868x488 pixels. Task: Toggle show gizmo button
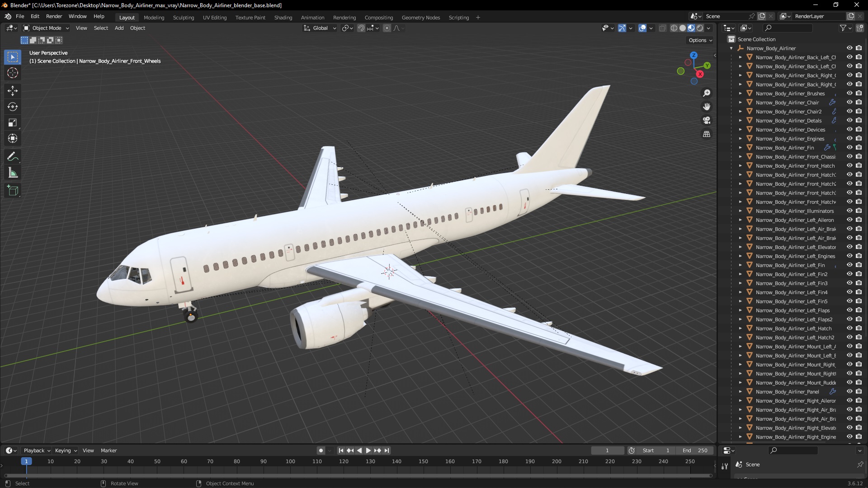click(x=622, y=28)
